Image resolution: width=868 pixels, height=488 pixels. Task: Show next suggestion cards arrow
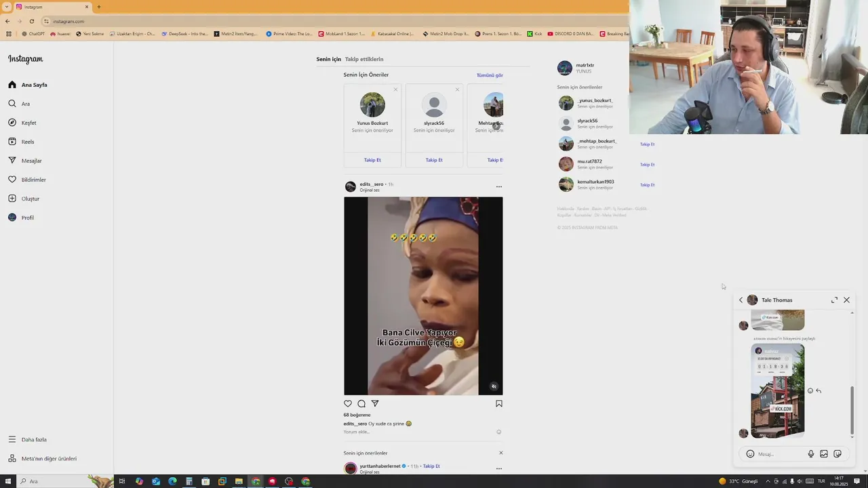(x=496, y=125)
